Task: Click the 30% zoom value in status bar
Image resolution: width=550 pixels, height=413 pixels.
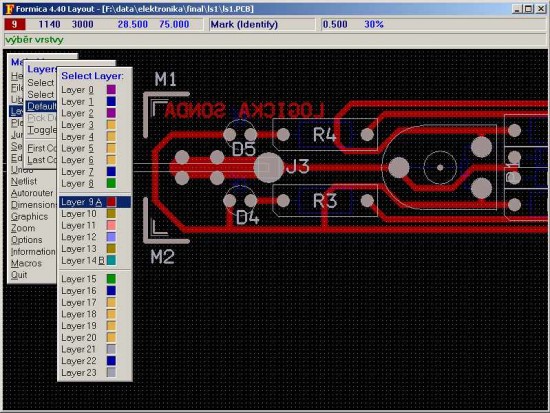Action: pyautogui.click(x=374, y=24)
